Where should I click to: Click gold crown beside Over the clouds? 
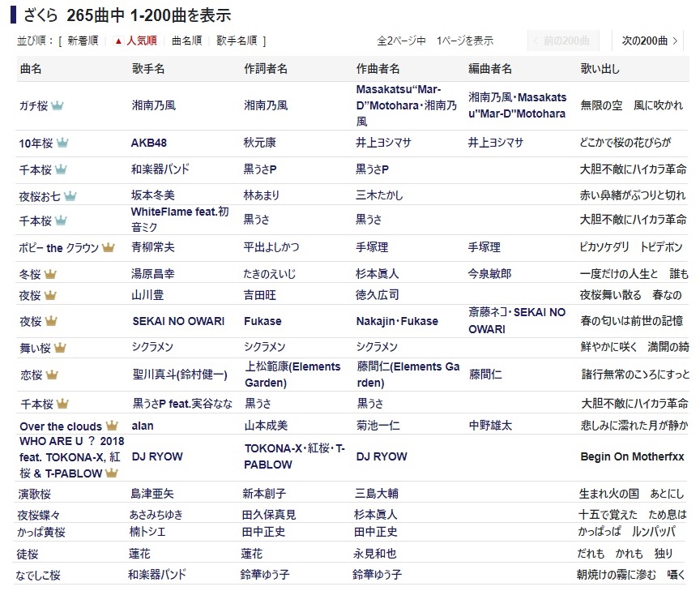click(x=112, y=426)
